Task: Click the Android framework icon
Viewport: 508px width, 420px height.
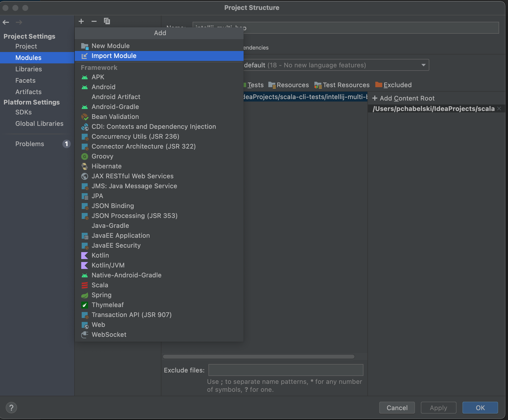Action: pyautogui.click(x=84, y=86)
